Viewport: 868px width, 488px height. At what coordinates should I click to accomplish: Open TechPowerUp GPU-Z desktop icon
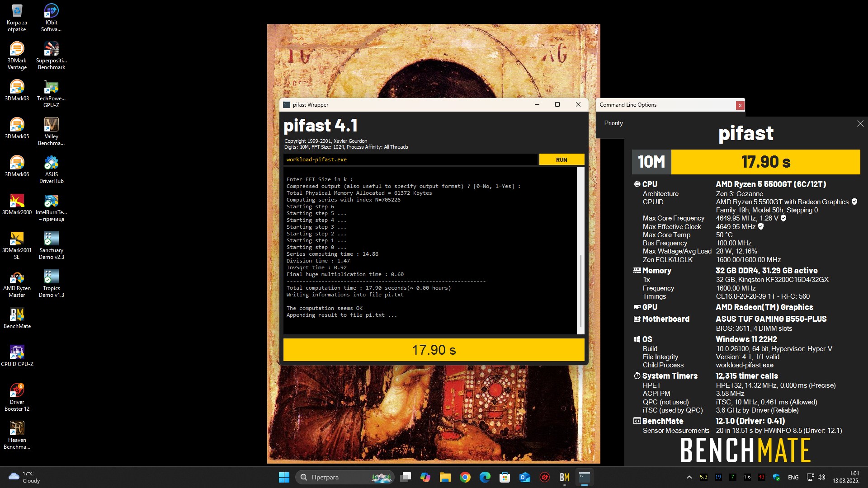pos(51,94)
